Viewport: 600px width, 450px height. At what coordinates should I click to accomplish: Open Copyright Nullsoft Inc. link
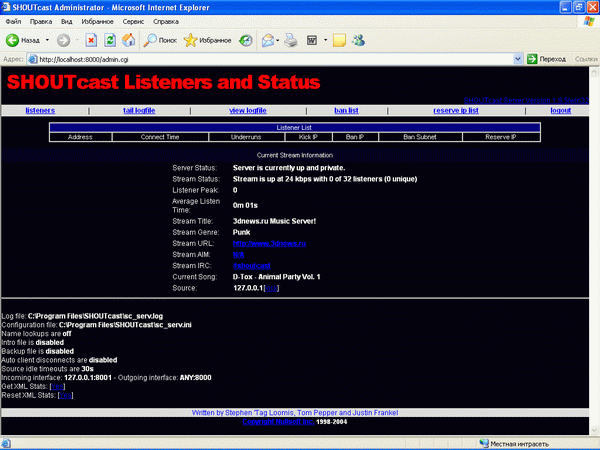coord(278,422)
